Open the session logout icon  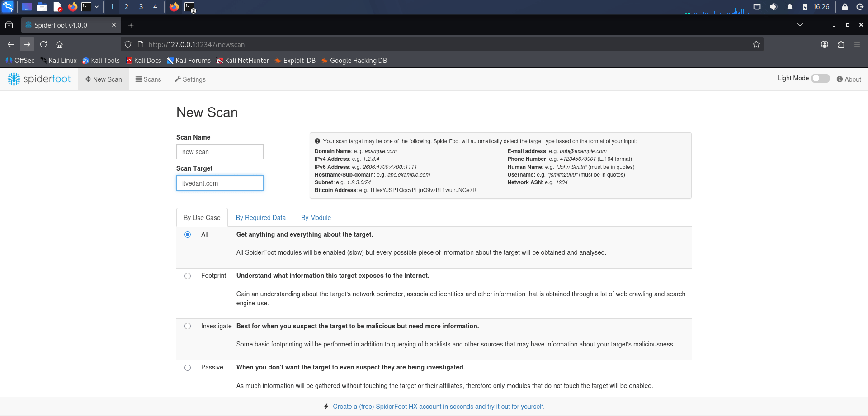click(x=860, y=7)
